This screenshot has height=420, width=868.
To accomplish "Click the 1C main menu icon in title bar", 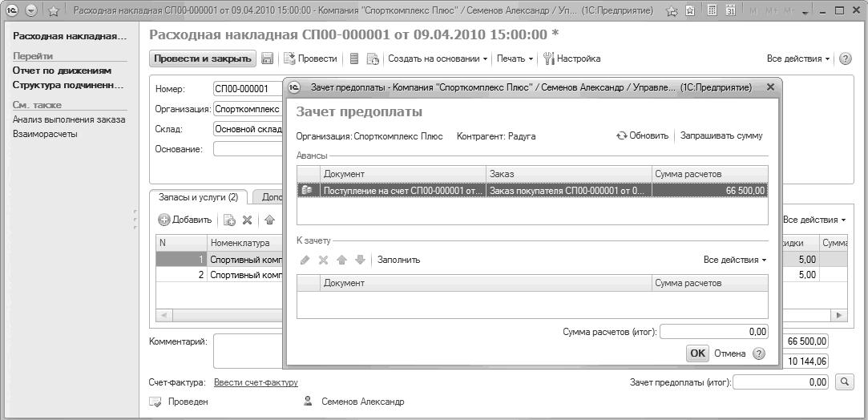I will tap(14, 10).
